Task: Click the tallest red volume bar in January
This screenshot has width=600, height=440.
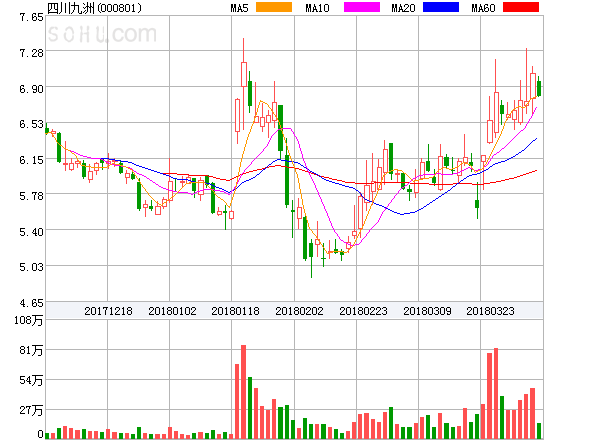Action: pos(243,392)
